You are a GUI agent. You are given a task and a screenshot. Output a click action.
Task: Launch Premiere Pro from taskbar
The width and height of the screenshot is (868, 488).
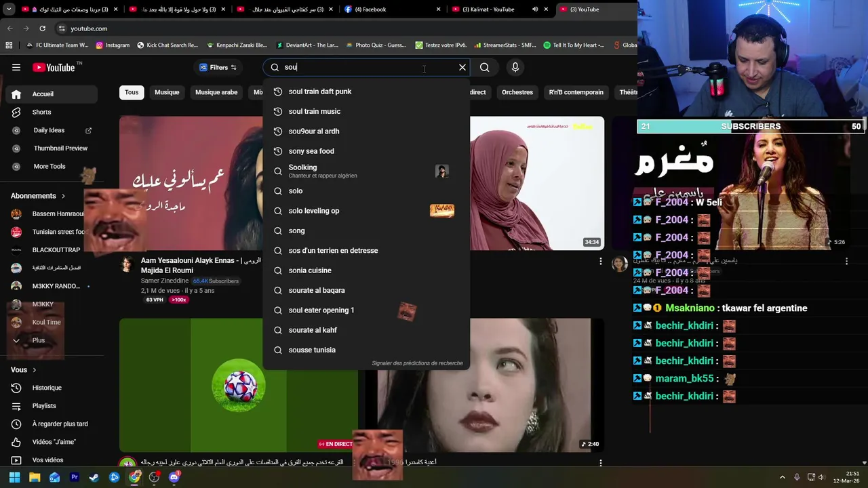point(75,477)
